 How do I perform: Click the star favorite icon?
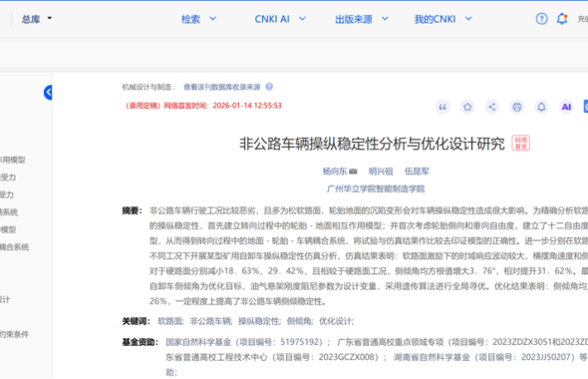pyautogui.click(x=467, y=107)
